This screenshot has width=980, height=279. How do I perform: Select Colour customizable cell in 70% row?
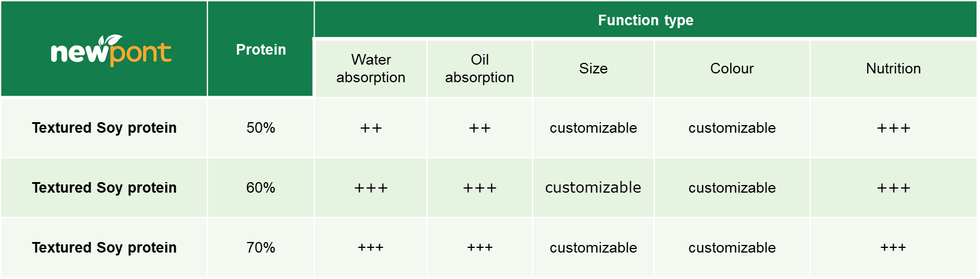coord(732,248)
